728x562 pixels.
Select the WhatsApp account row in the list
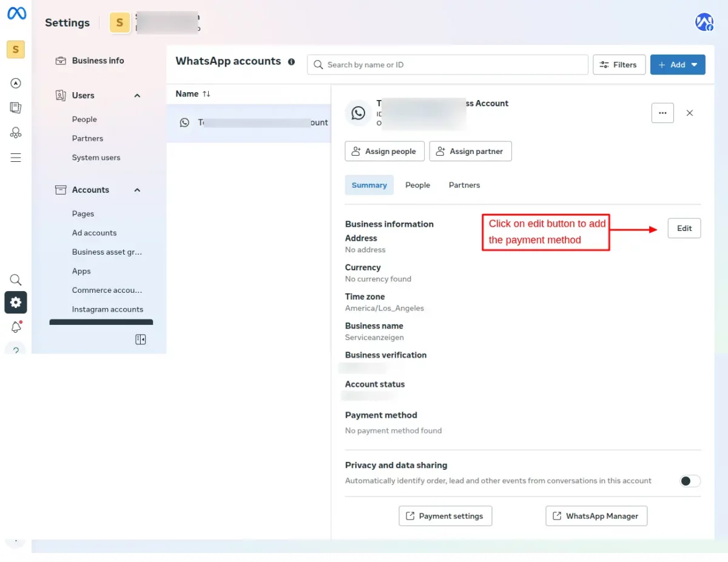(x=249, y=123)
